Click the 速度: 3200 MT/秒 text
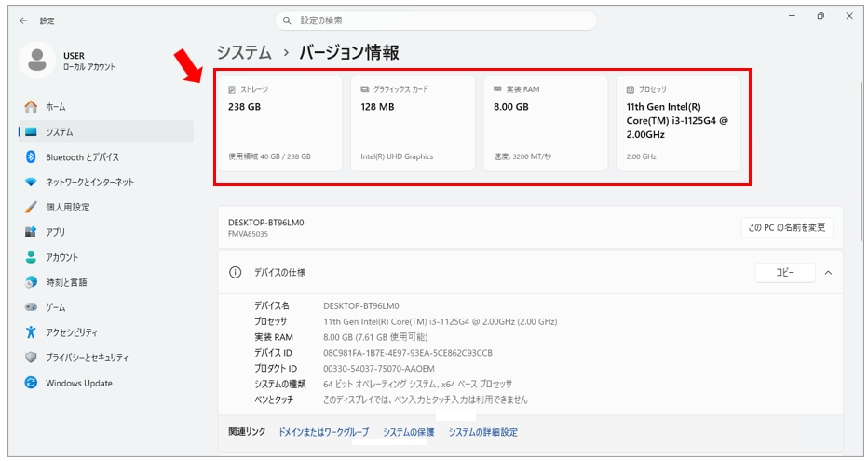 pos(522,156)
